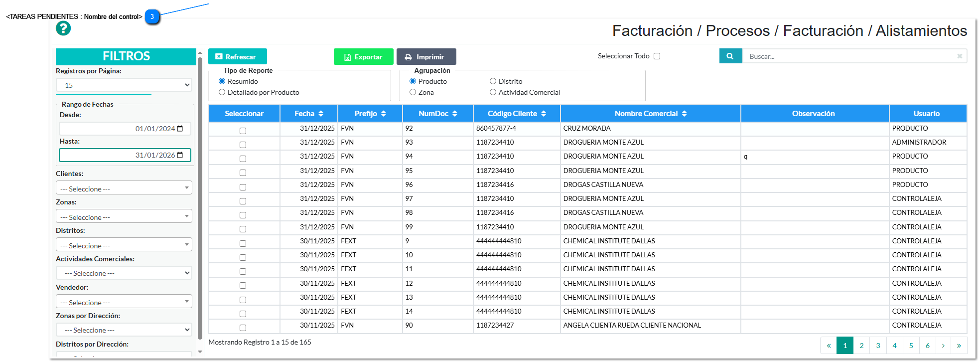
Task: Sort table by the Fecha column arrows
Action: coord(321,114)
